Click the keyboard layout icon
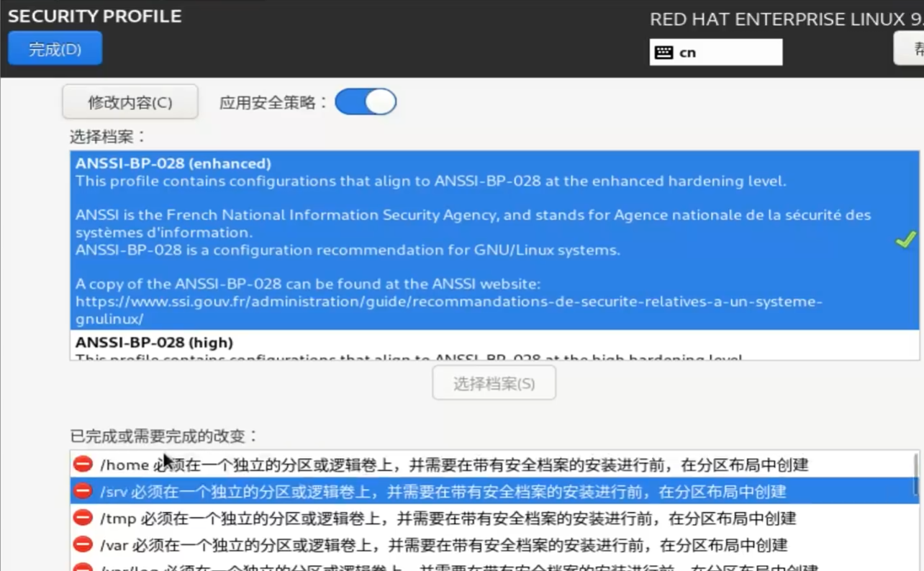924x571 pixels. (x=663, y=53)
